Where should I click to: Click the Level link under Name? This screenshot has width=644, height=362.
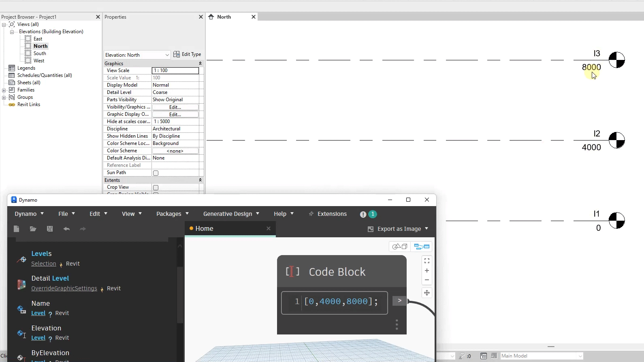coord(38,313)
